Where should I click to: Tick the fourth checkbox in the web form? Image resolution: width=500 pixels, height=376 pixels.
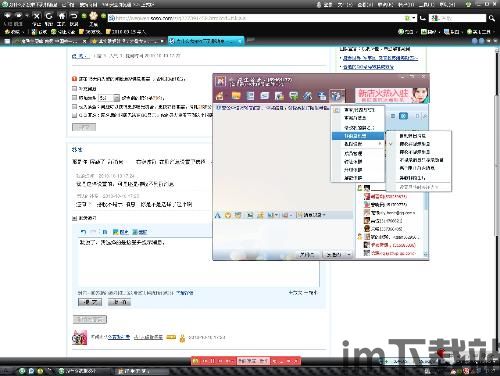click(74, 115)
